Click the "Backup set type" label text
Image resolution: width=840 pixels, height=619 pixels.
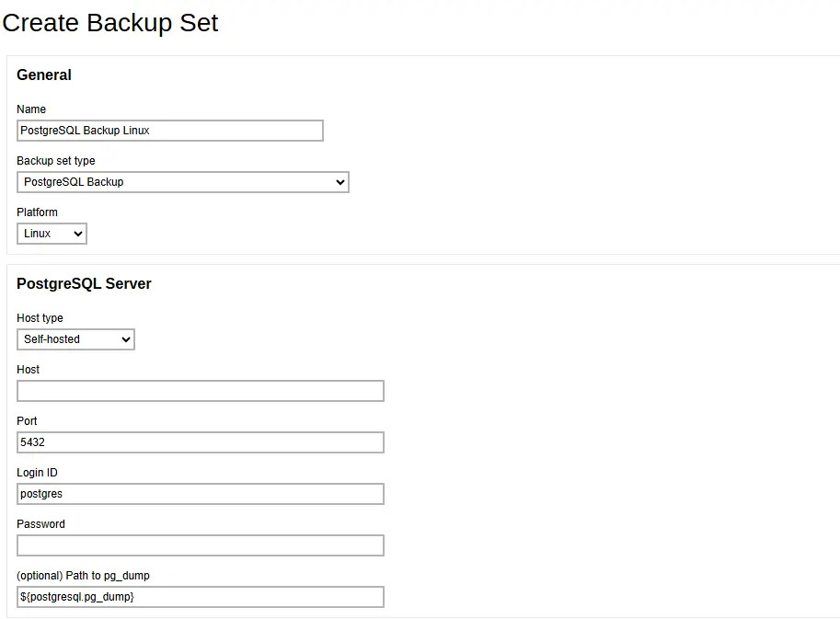(x=56, y=161)
